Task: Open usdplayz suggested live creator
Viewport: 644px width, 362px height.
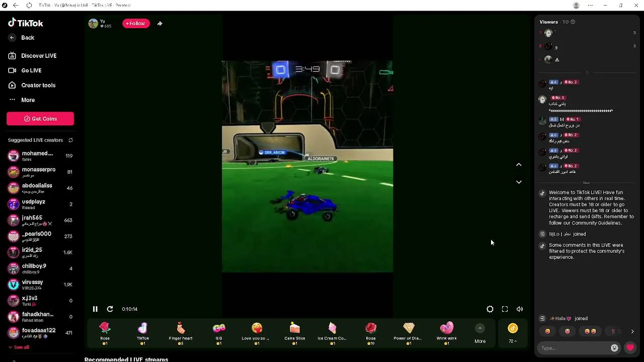Action: (x=40, y=204)
